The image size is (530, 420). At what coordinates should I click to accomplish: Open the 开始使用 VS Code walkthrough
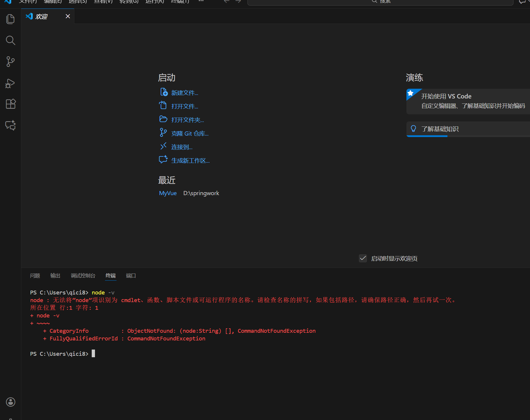[468, 101]
